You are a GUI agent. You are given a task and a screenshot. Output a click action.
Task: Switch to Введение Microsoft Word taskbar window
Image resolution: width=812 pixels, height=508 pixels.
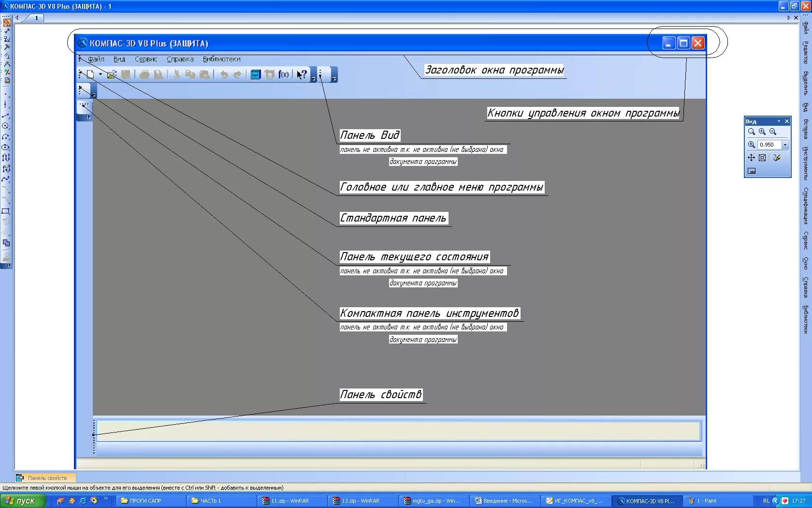504,501
